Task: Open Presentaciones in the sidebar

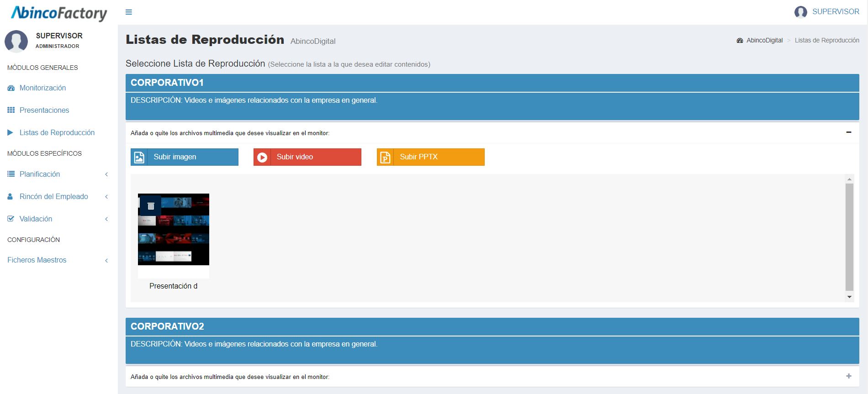Action: click(44, 110)
